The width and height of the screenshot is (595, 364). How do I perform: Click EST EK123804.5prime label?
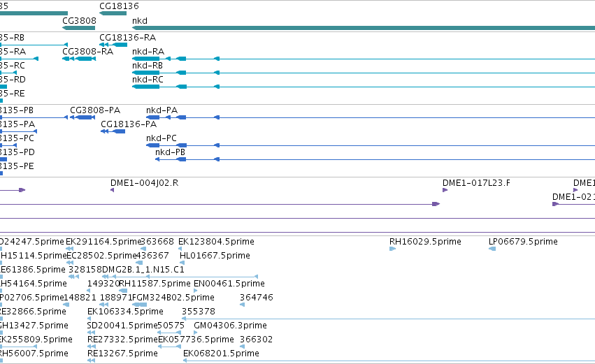[216, 242]
